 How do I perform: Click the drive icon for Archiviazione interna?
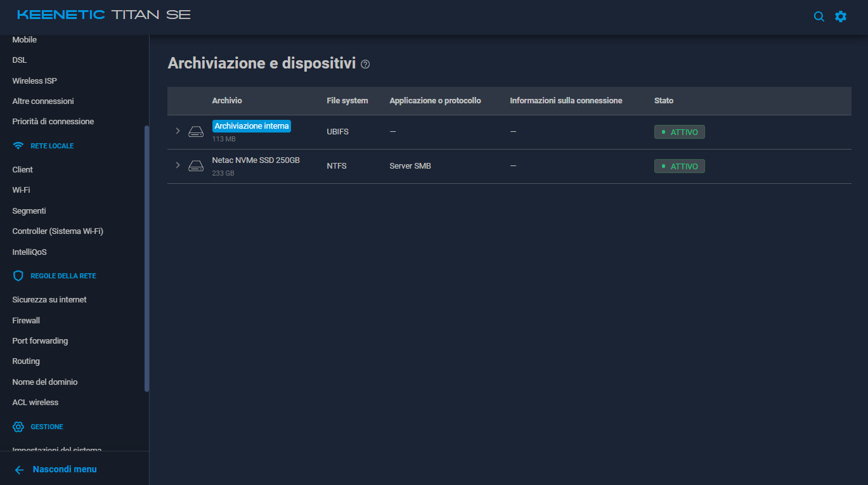[x=196, y=132]
